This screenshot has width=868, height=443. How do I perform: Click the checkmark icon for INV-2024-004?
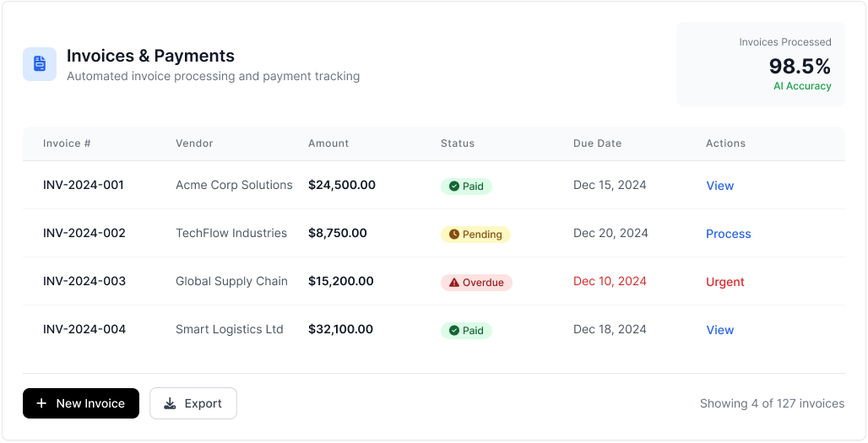pos(454,331)
